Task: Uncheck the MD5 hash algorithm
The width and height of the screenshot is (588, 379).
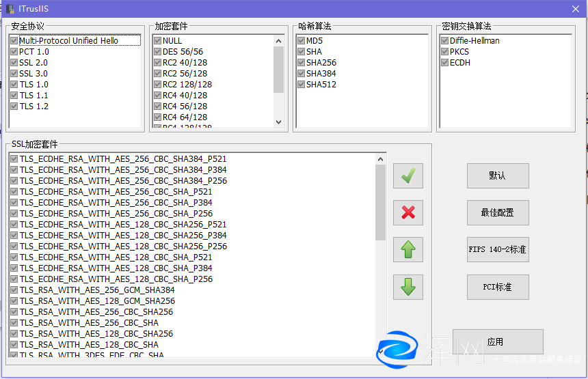Action: tap(302, 41)
